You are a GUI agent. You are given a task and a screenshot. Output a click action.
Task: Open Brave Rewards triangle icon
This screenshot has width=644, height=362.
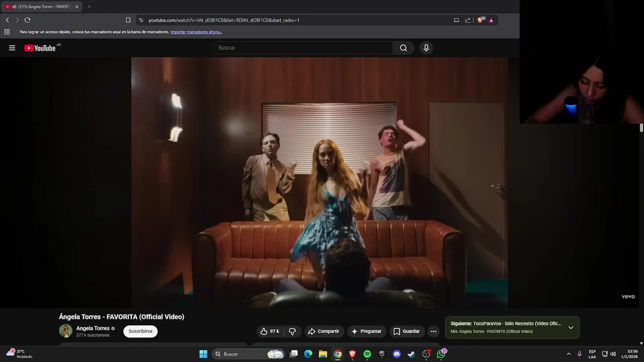(491, 20)
